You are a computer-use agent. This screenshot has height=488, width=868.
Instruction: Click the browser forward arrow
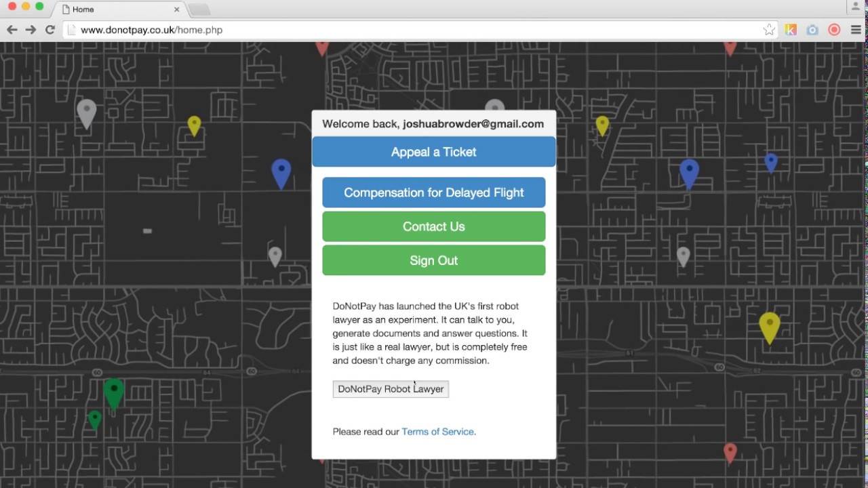31,30
